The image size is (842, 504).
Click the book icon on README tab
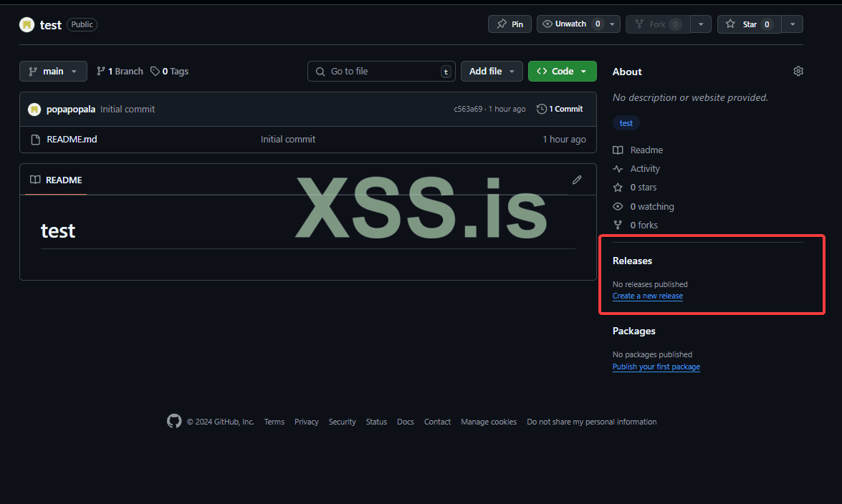tap(35, 180)
